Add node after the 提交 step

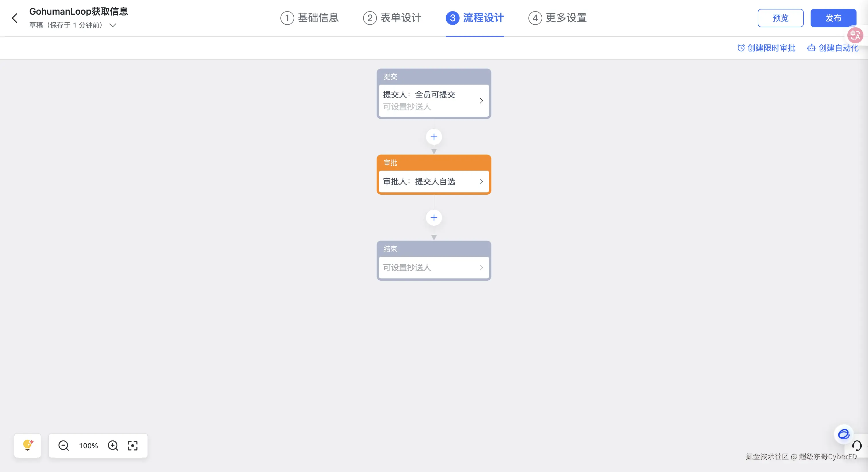434,137
